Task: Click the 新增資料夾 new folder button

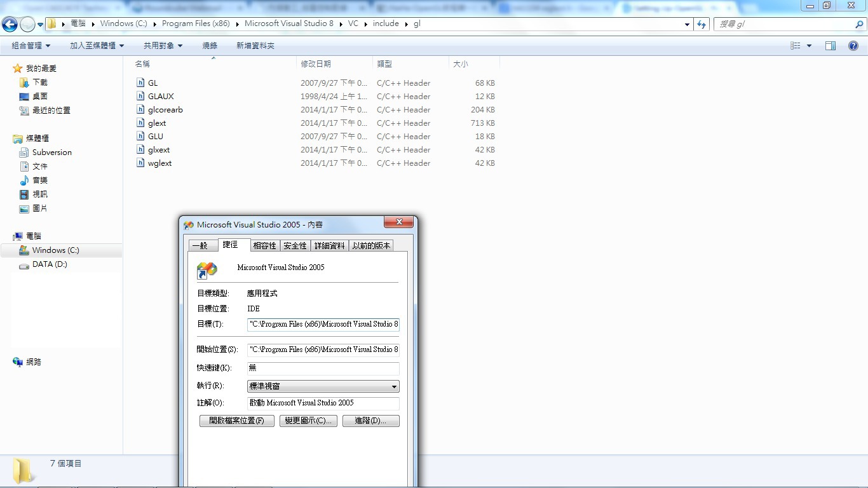Action: coord(255,46)
